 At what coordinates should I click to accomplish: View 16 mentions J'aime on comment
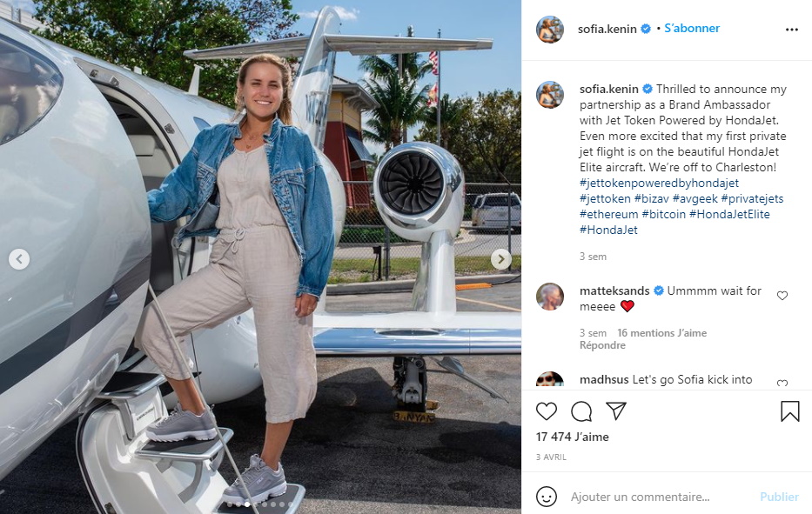[x=661, y=333]
